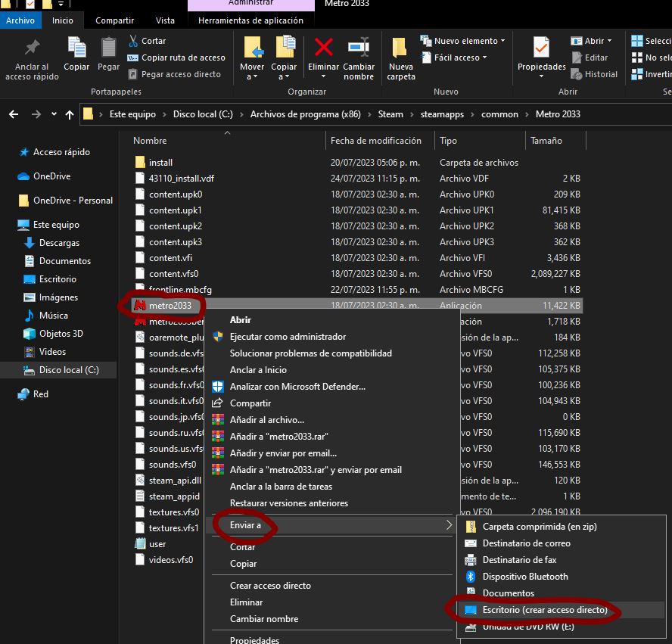Open OneDrive - Personal folder
672x644 pixels.
tap(66, 201)
